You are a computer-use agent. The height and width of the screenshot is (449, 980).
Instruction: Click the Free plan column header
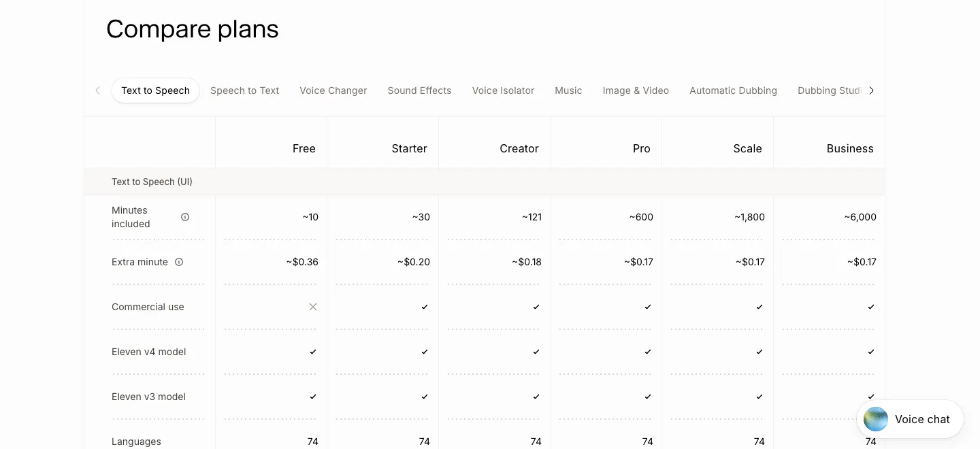304,148
